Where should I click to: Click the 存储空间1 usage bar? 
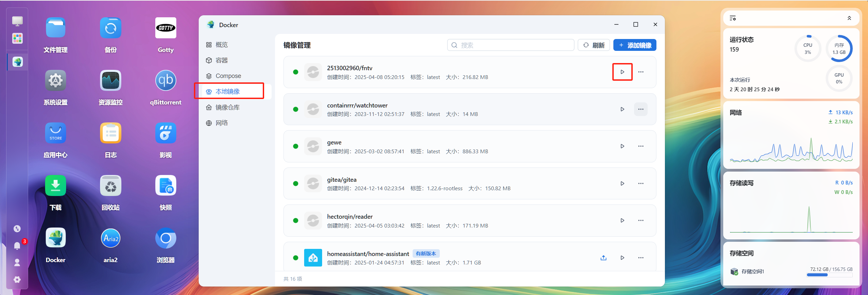coord(829,275)
